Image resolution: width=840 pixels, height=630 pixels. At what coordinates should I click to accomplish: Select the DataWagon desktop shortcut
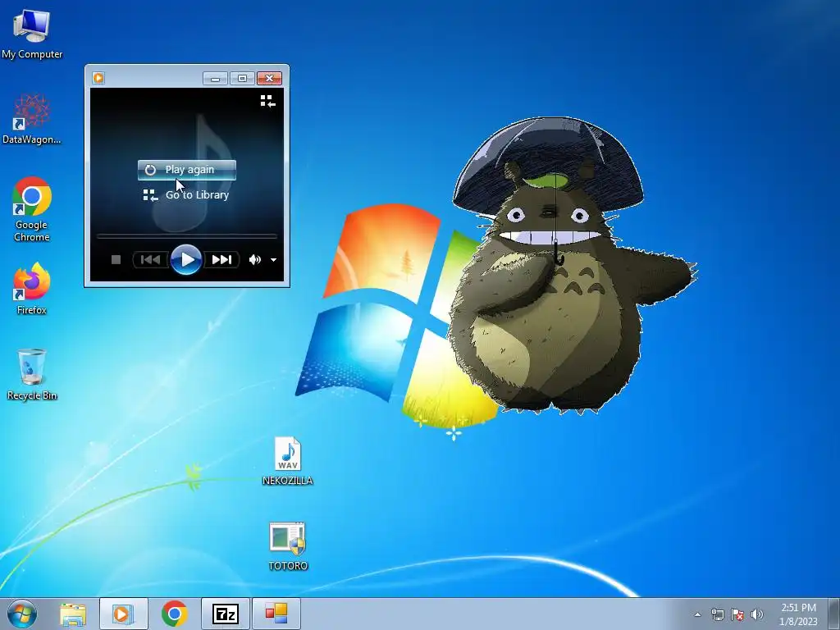(x=32, y=118)
